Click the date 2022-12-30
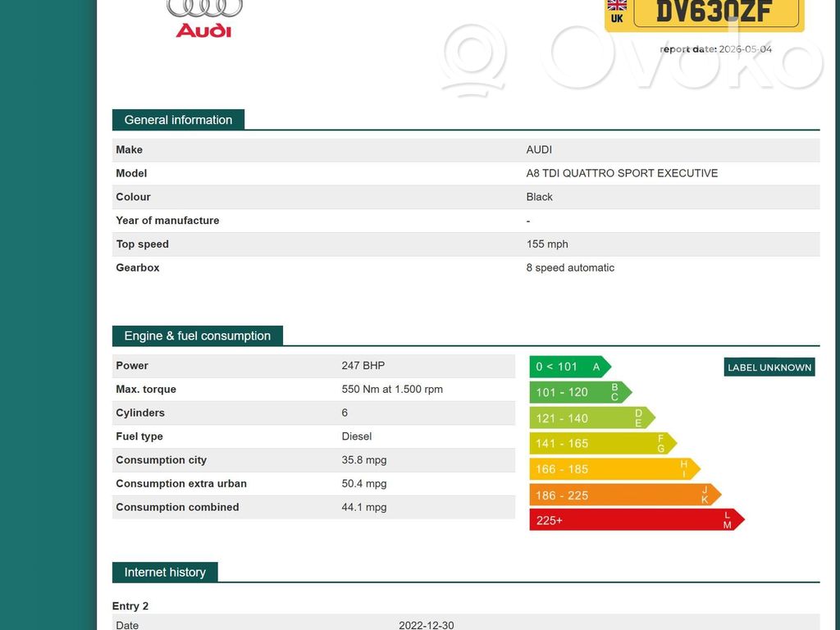 click(426, 625)
